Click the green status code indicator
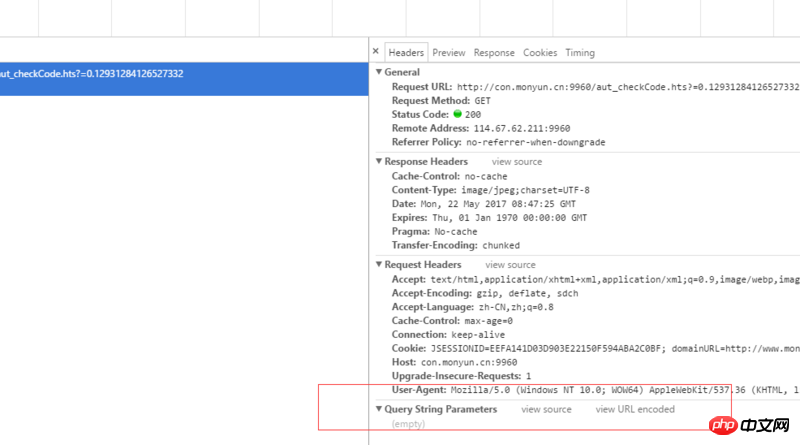The width and height of the screenshot is (800, 445). (x=458, y=114)
